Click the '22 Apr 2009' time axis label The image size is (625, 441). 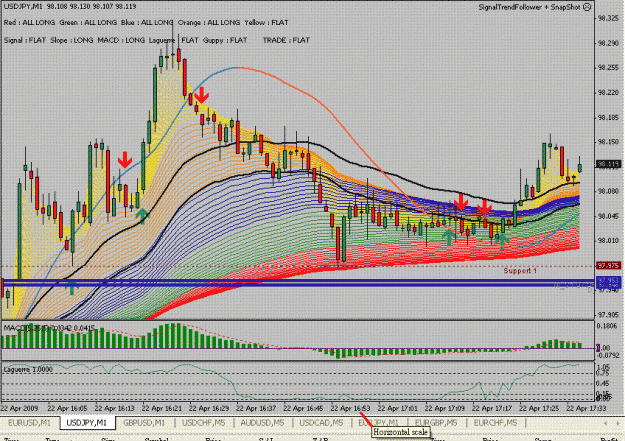20,408
